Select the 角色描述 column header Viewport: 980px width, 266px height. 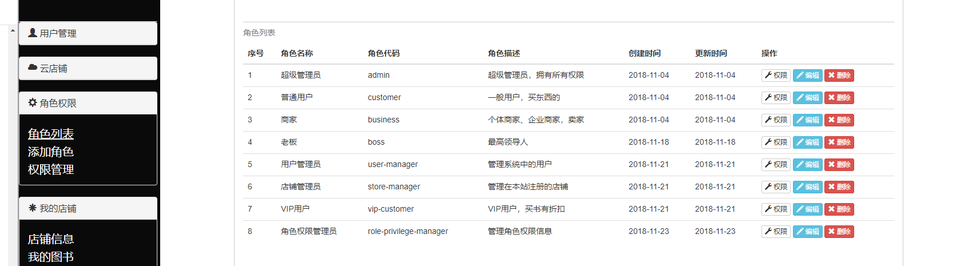pos(504,53)
